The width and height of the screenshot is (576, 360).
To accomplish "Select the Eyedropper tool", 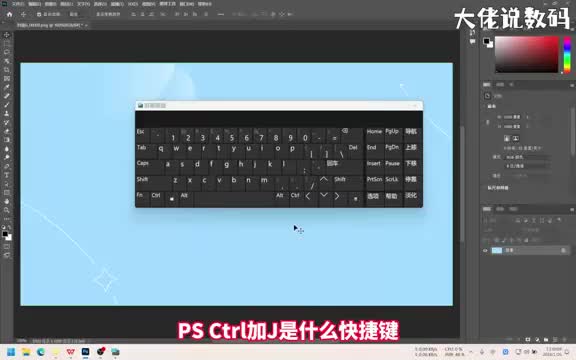I will (7, 87).
